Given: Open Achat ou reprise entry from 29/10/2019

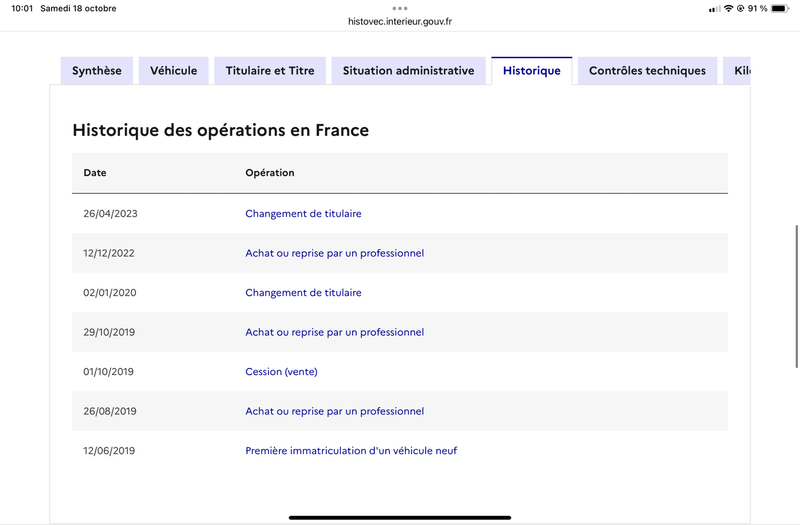Looking at the screenshot, I should pyautogui.click(x=334, y=332).
